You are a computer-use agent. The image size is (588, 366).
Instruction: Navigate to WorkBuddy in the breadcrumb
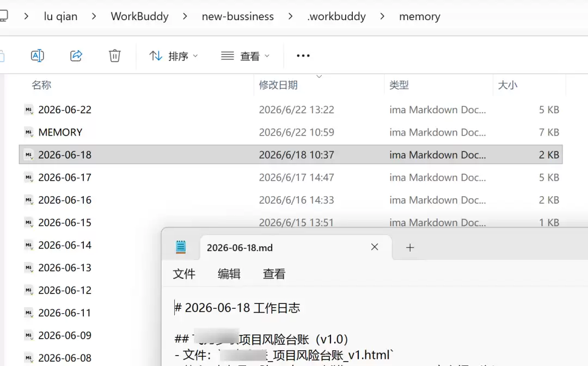[x=139, y=16]
